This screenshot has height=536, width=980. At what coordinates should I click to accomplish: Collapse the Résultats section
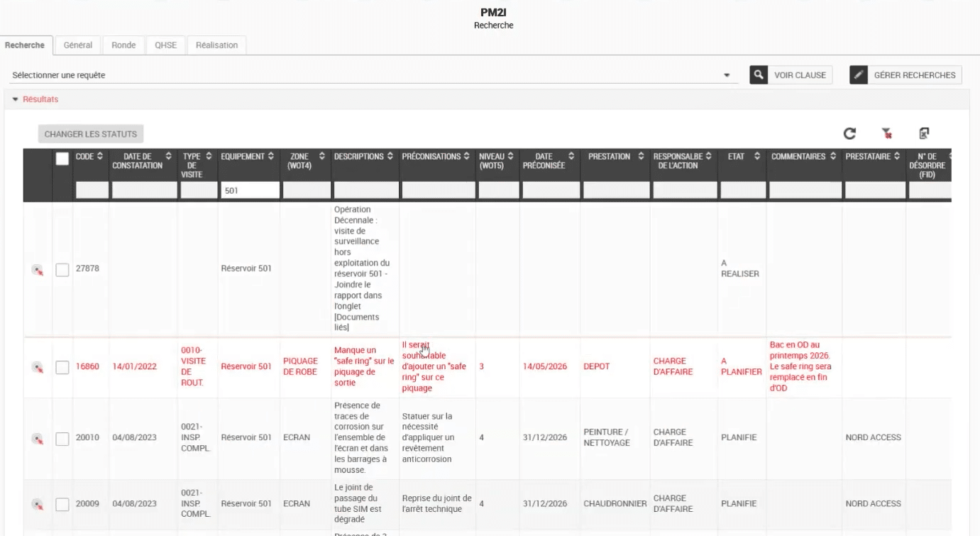click(x=35, y=99)
